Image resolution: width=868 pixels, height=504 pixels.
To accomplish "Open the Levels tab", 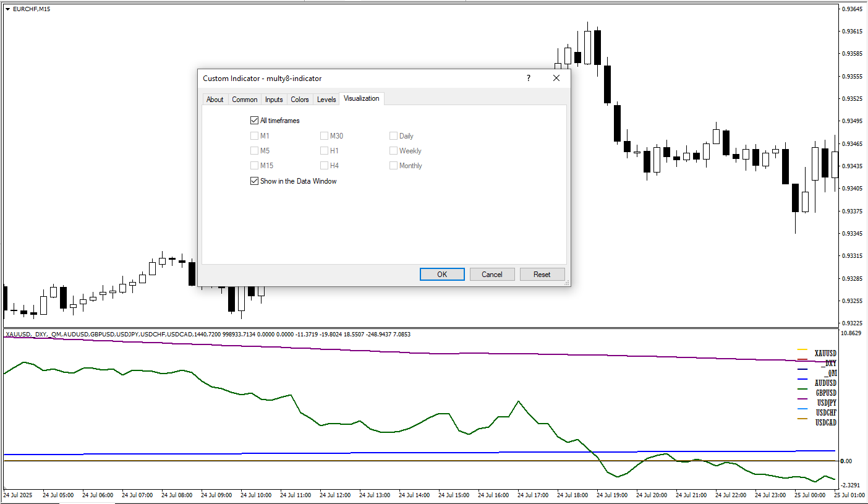I will (326, 100).
